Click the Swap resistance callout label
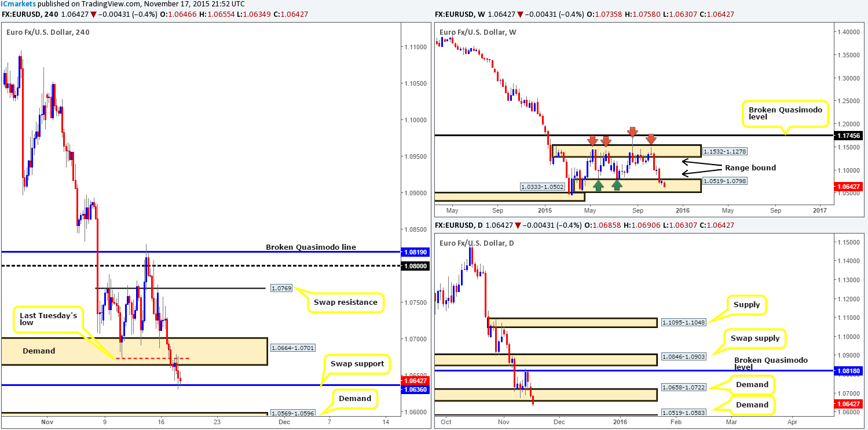This screenshot has height=430, width=868. point(347,302)
